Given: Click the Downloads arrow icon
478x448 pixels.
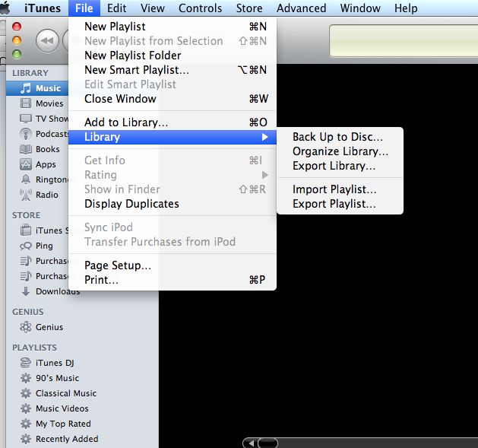Looking at the screenshot, I should click(x=26, y=291).
